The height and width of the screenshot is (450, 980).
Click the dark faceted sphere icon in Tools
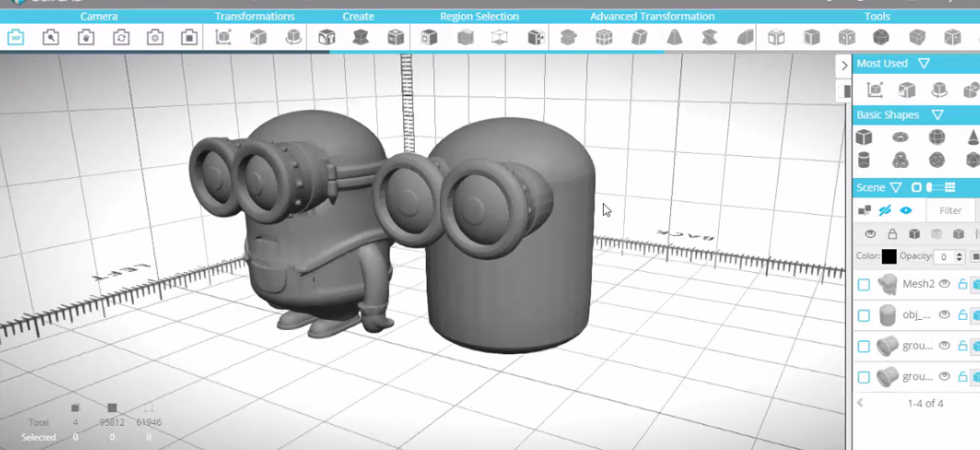[881, 38]
